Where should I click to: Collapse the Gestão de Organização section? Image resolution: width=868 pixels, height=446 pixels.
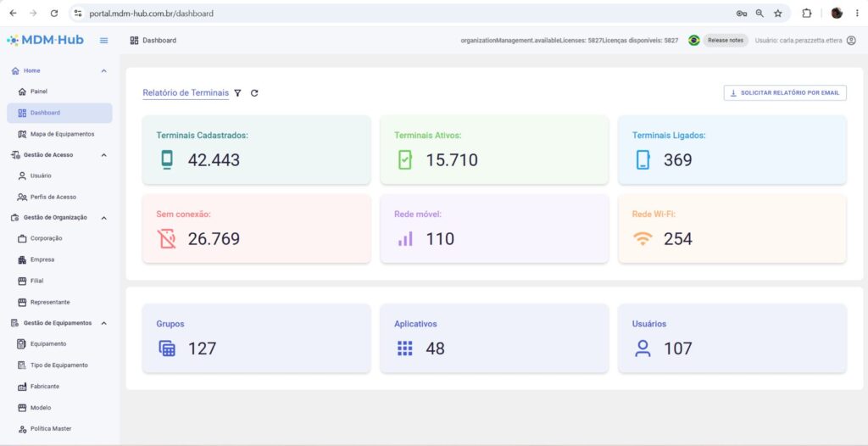[103, 218]
